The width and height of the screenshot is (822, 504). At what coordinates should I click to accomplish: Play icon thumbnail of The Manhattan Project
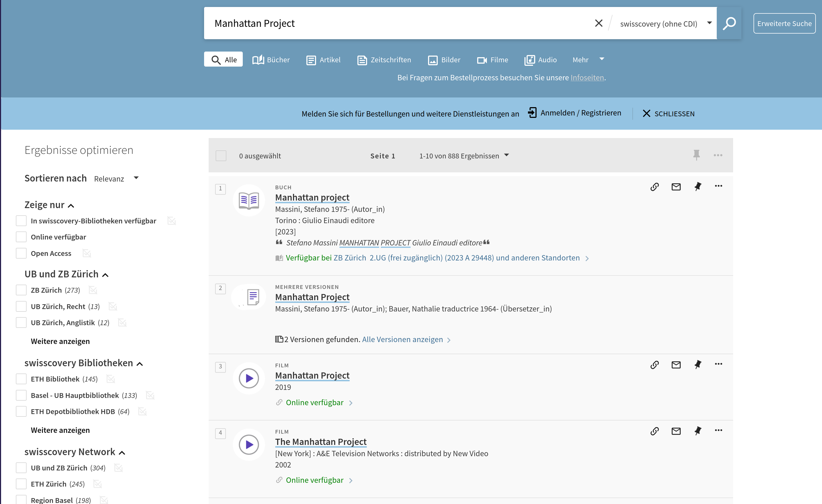coord(249,445)
